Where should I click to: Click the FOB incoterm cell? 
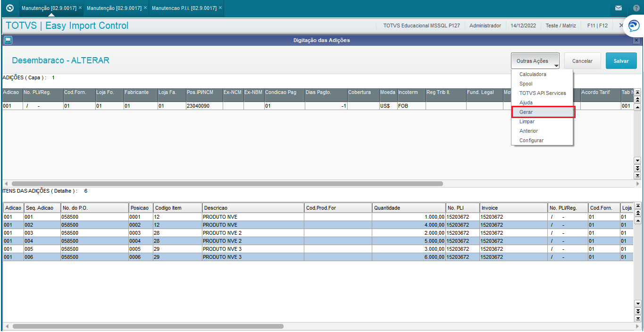click(x=411, y=106)
